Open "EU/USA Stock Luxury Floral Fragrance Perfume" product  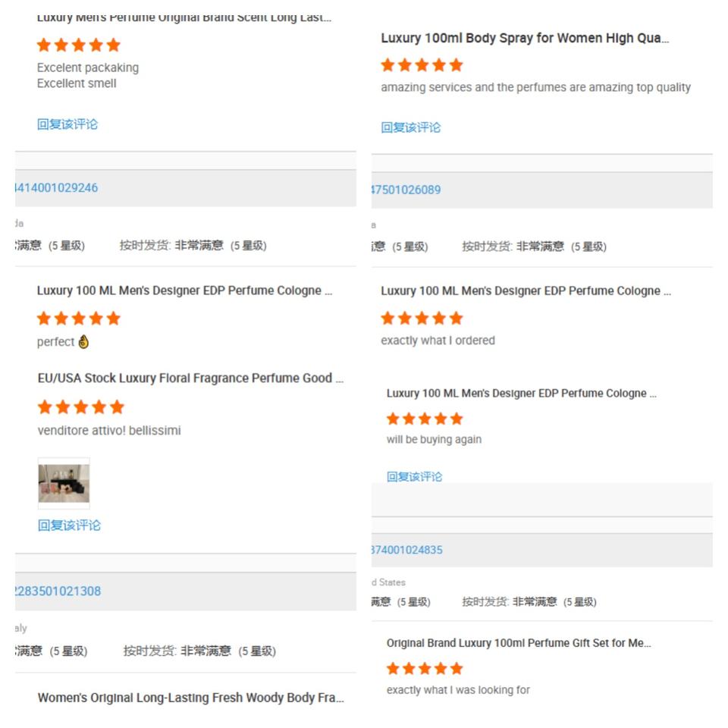click(x=190, y=378)
